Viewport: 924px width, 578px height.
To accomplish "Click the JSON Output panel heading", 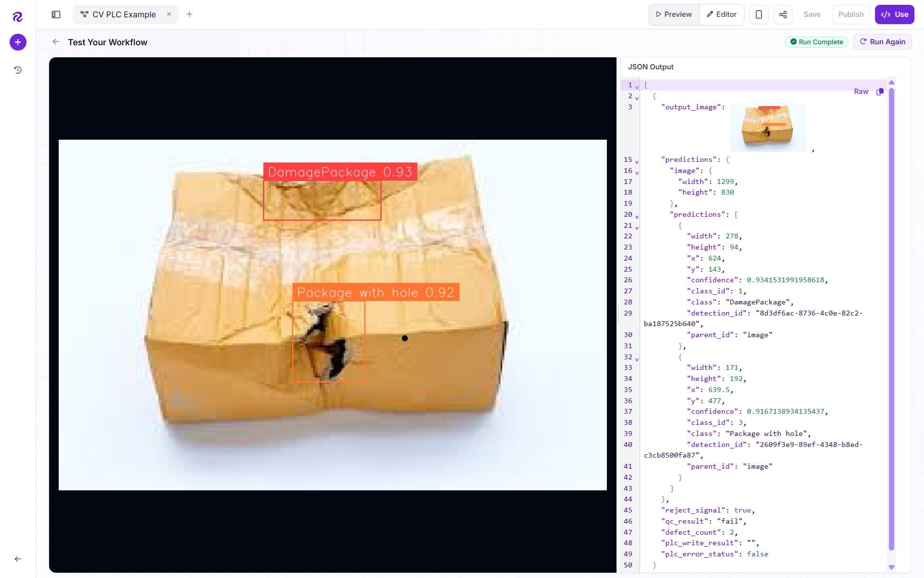I will (651, 67).
